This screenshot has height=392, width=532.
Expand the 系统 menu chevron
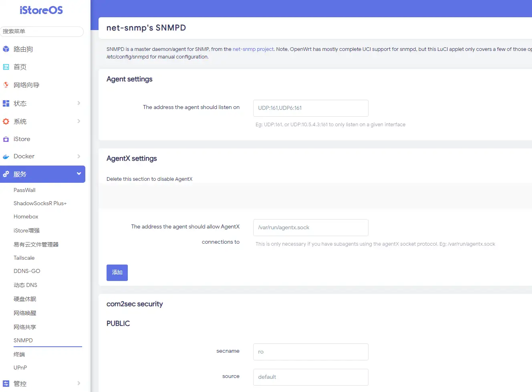tap(79, 121)
